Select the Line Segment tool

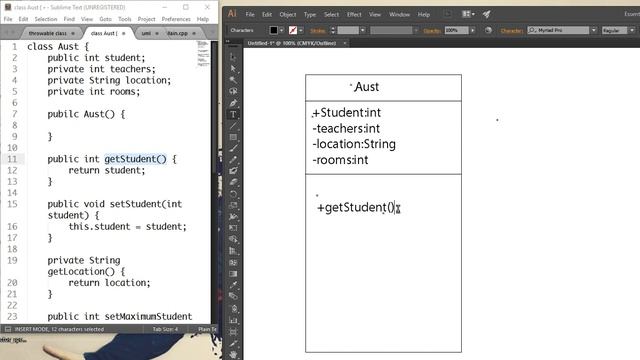(x=233, y=126)
